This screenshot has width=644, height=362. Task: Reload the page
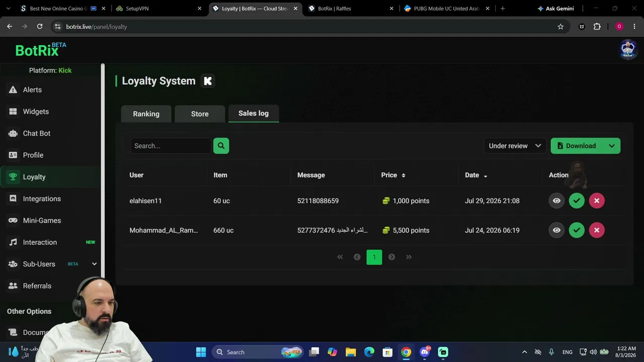pyautogui.click(x=40, y=27)
